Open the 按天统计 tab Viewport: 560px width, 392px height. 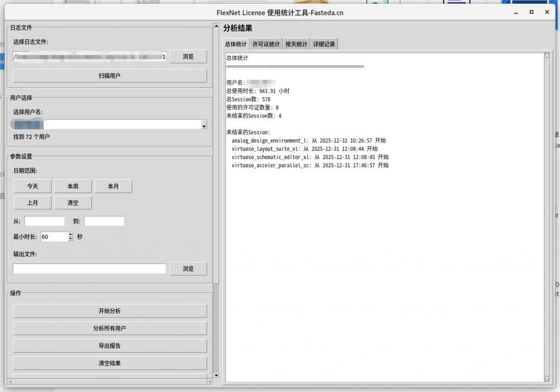(296, 44)
